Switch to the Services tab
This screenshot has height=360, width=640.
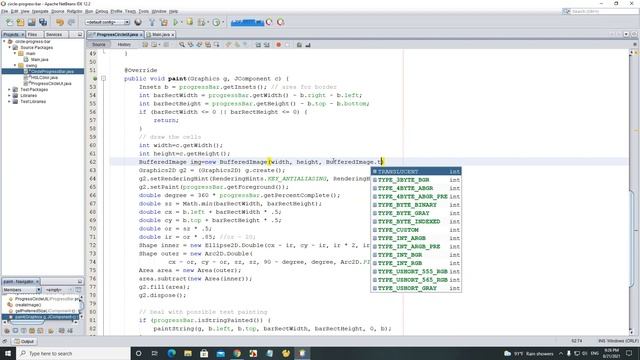[x=54, y=35]
